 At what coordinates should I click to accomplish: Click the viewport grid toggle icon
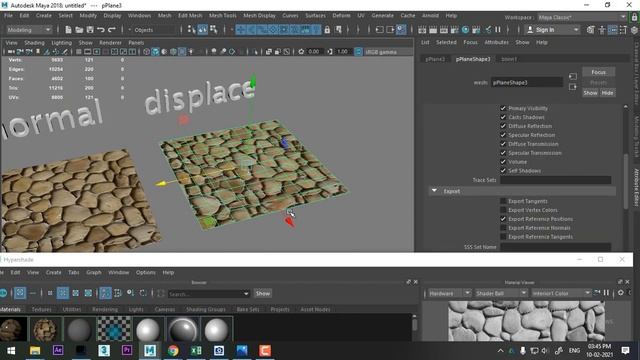(78, 52)
